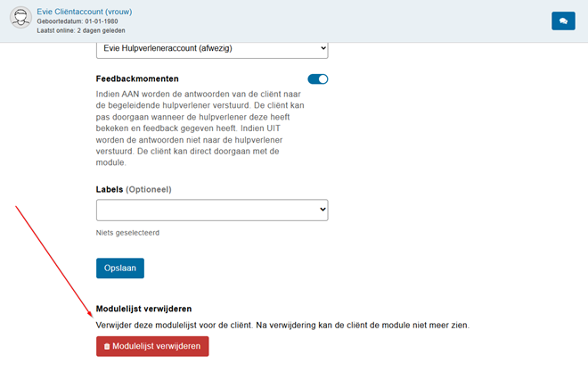The width and height of the screenshot is (588, 380).
Task: Click the Feedbackmomenten explanation paragraph
Action: point(200,128)
